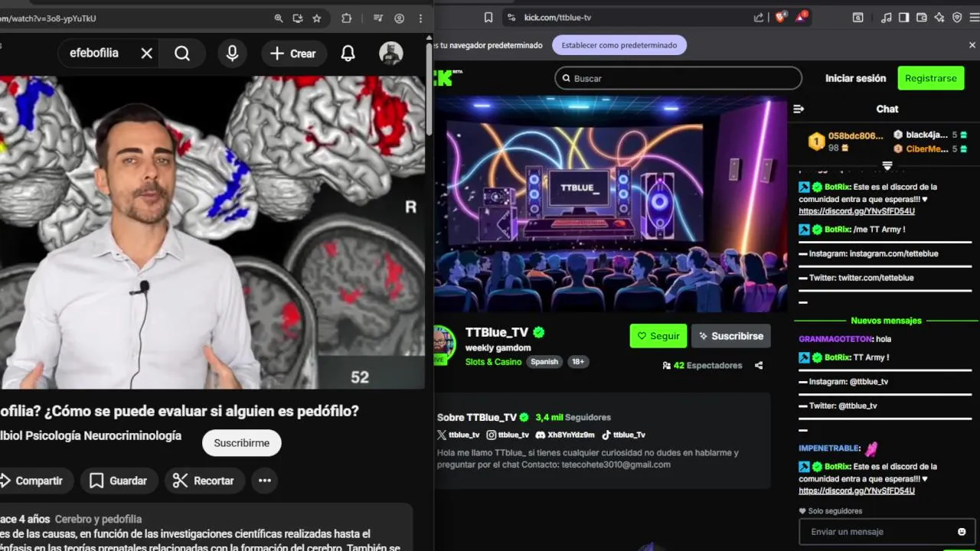Open Chrome media controls icon
980x551 pixels.
(378, 18)
